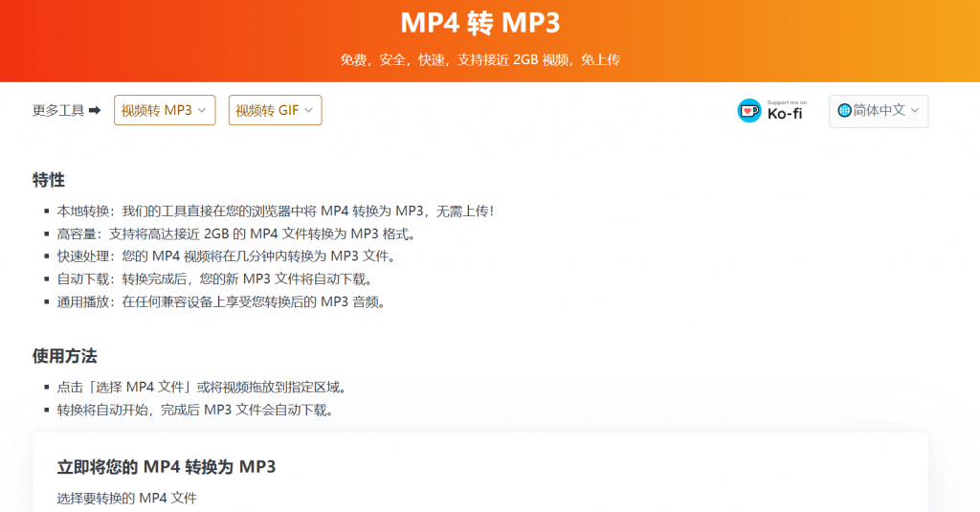980x512 pixels.
Task: Click the 更多工具 label
Action: pyautogui.click(x=58, y=111)
